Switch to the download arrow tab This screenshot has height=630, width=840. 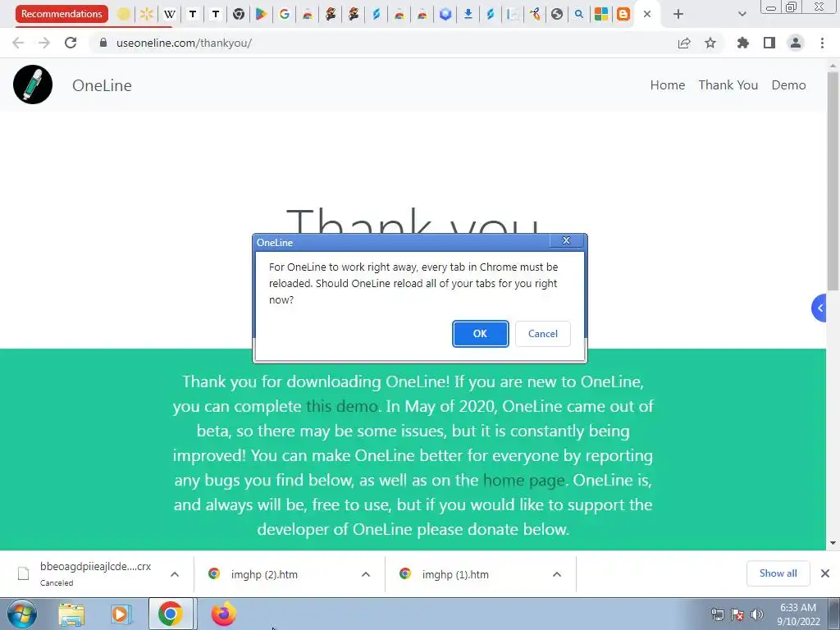tap(468, 14)
